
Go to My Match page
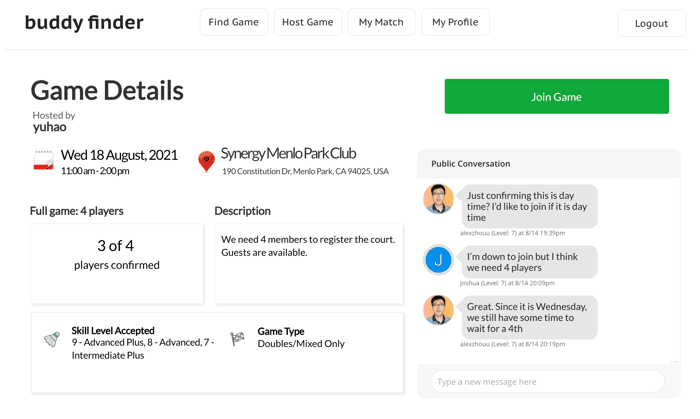point(381,22)
